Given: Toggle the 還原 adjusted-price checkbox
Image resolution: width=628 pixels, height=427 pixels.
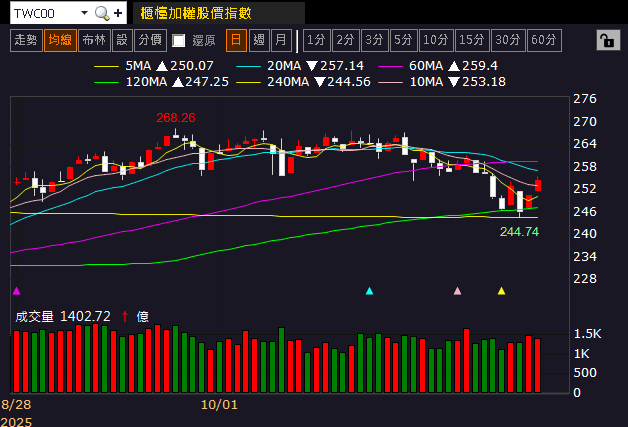Looking at the screenshot, I should click(178, 40).
